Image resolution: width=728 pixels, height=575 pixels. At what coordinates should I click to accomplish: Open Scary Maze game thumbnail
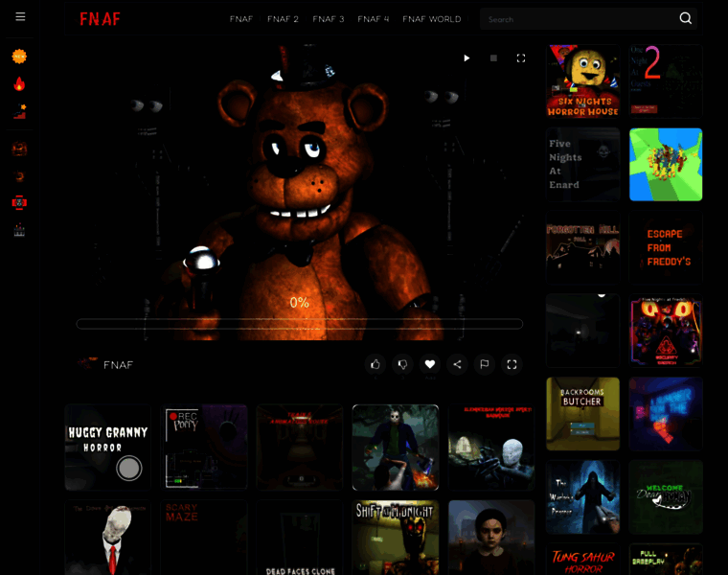coord(204,538)
